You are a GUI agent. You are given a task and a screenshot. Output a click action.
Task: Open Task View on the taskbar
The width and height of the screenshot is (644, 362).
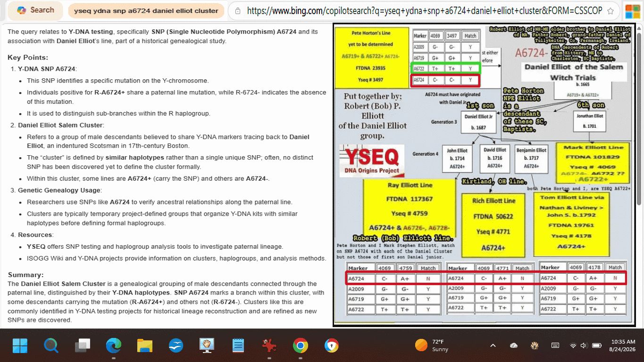83,346
